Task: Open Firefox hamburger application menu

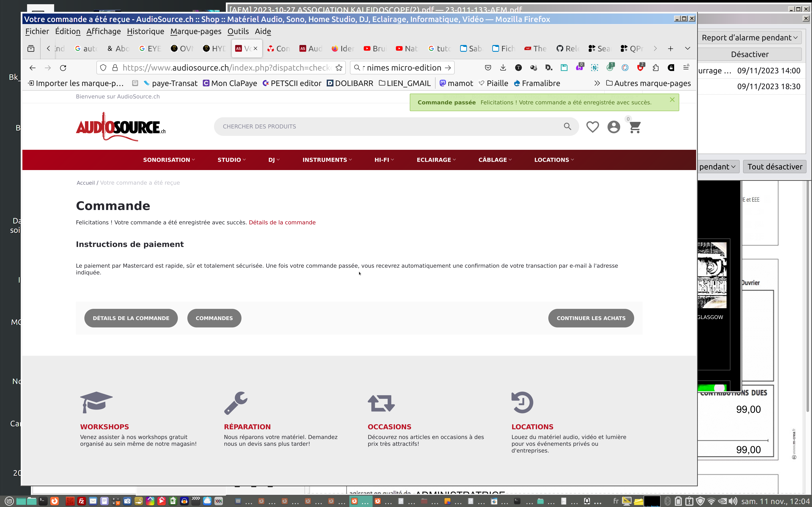Action: coord(686,68)
